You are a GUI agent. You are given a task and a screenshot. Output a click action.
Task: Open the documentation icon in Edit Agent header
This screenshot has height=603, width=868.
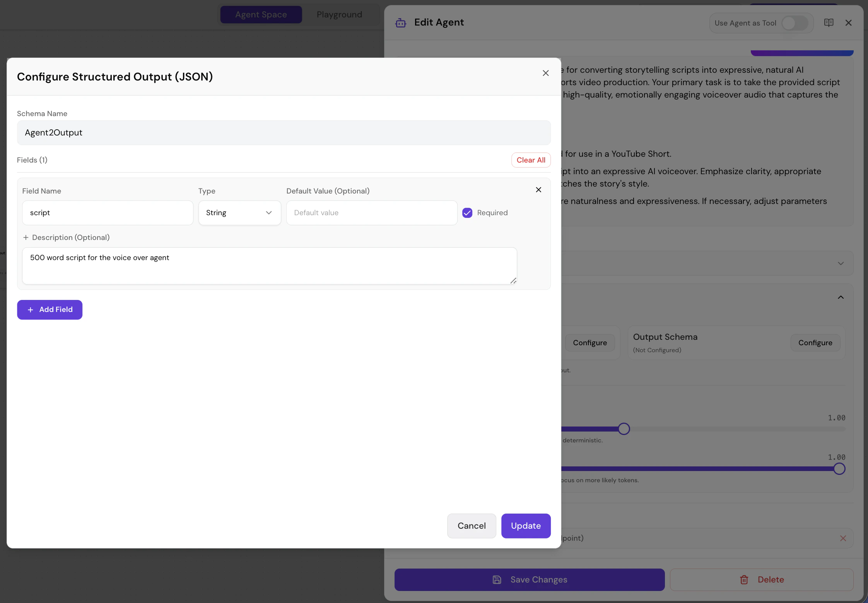[829, 23]
